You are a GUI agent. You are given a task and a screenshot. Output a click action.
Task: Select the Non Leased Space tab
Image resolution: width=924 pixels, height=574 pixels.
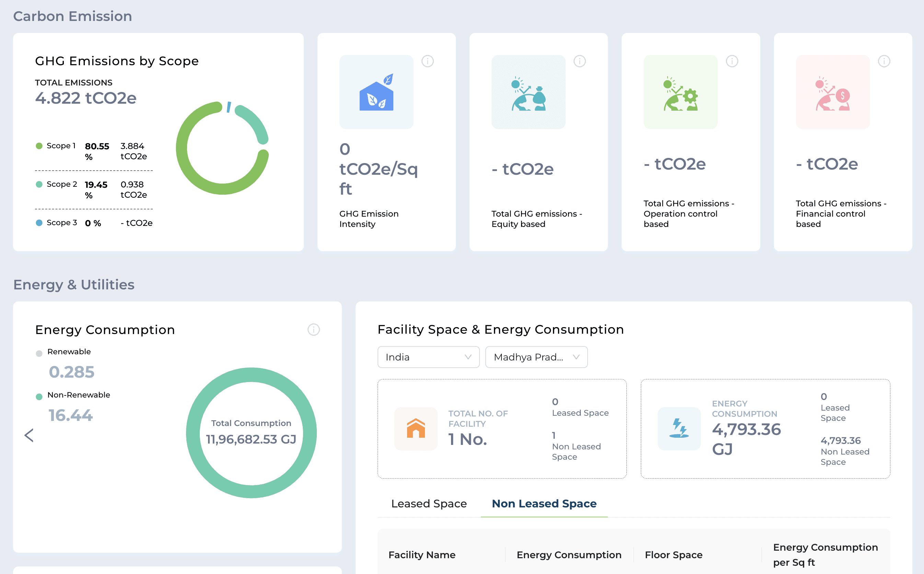point(544,504)
